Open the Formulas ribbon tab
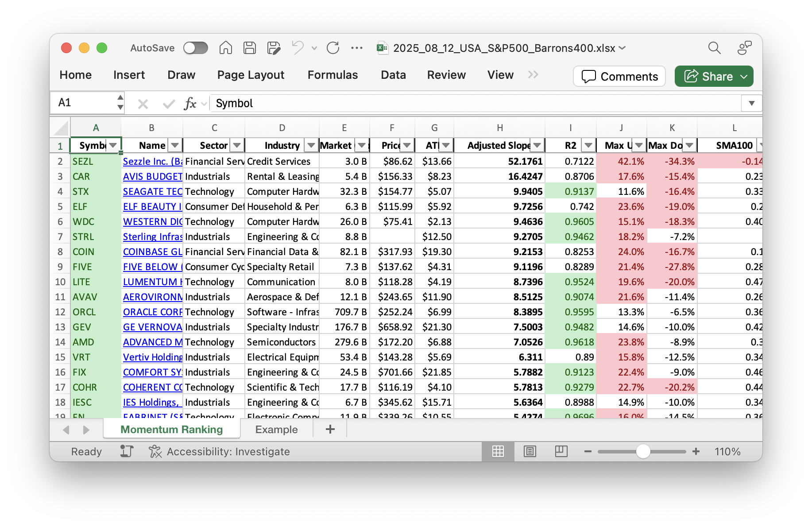This screenshot has width=812, height=527. click(333, 75)
